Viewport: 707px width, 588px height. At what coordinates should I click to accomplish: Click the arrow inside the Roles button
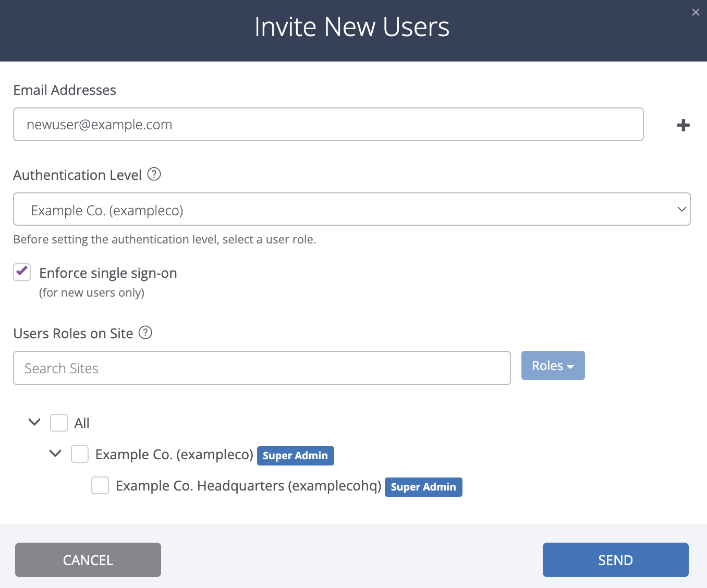pos(571,365)
